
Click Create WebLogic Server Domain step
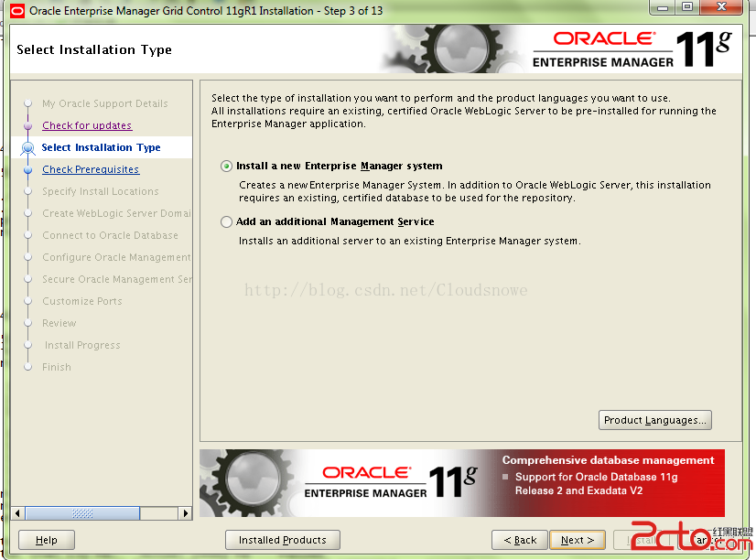[x=116, y=213]
